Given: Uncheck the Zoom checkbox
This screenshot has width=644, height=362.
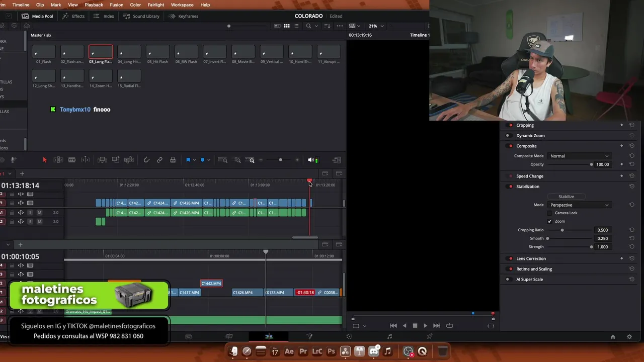Looking at the screenshot, I should tap(550, 221).
